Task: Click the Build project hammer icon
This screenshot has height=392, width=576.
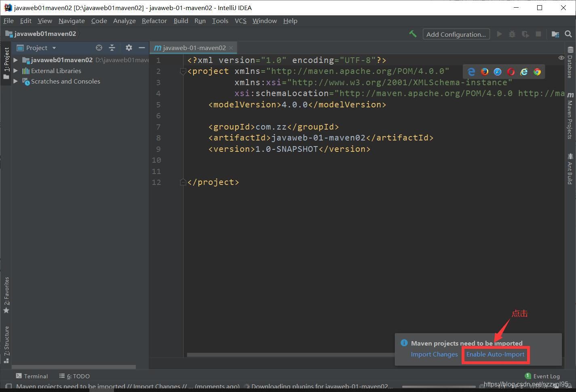Action: pyautogui.click(x=413, y=34)
